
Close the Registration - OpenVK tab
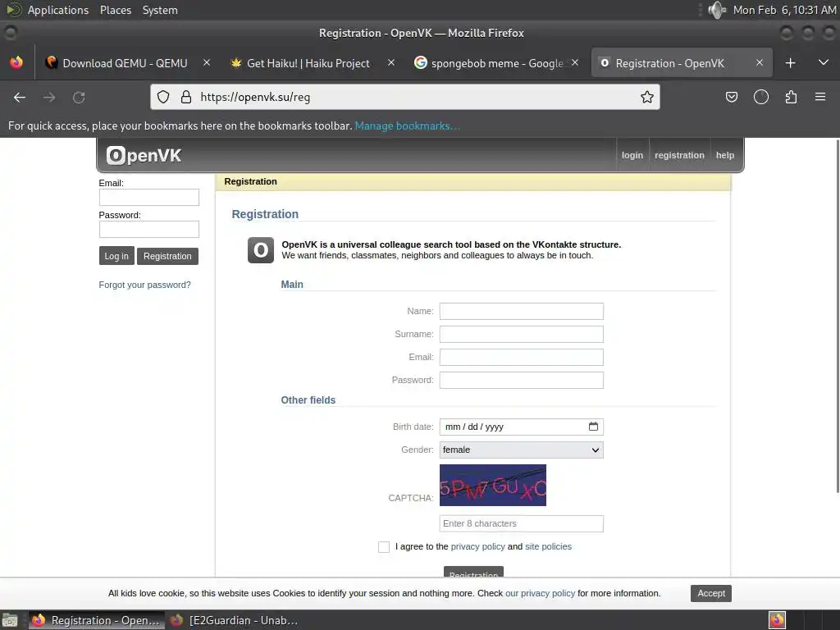point(759,62)
